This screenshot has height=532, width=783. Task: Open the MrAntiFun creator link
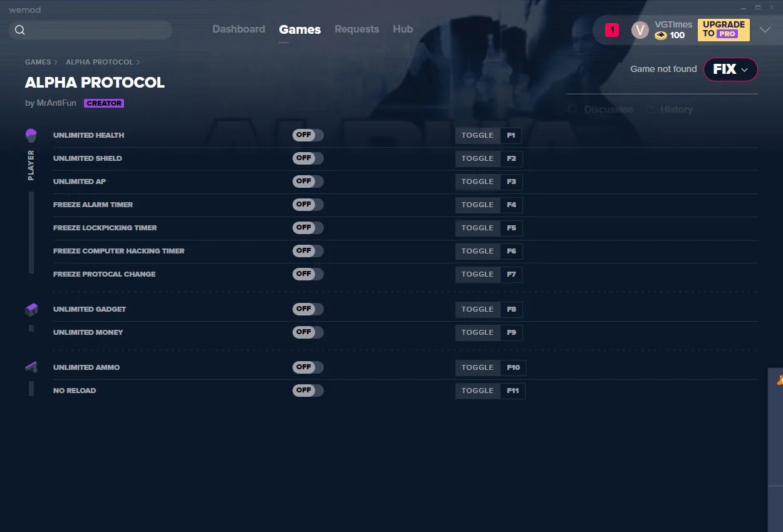coord(56,103)
